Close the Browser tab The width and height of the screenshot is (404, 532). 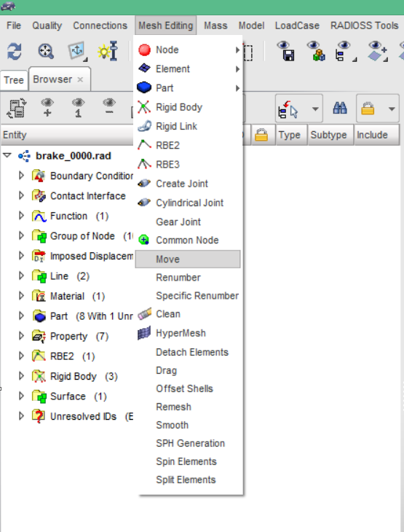click(80, 79)
